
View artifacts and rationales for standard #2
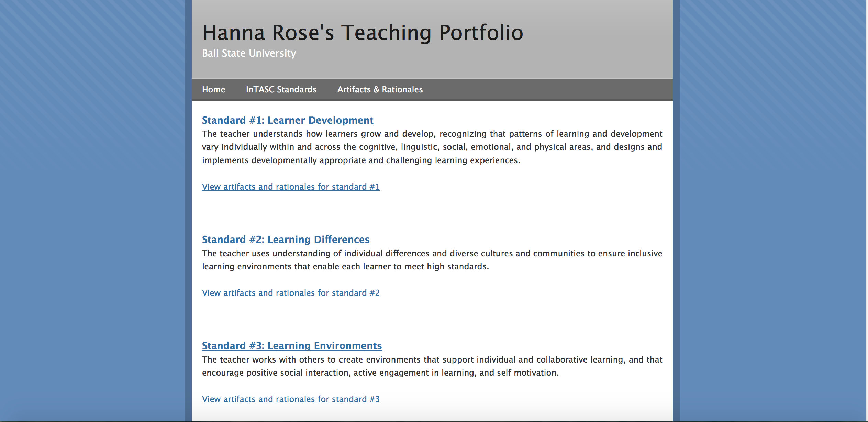[x=291, y=293]
